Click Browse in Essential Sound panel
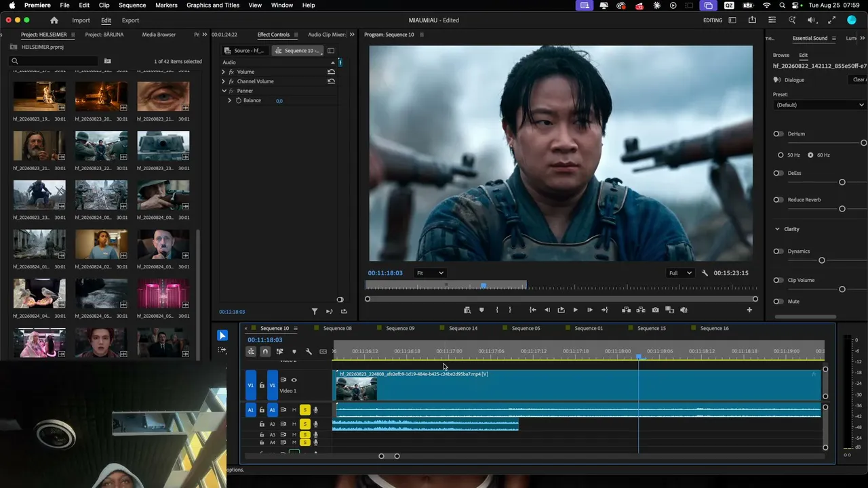Screen dimensions: 868x488 click(x=781, y=56)
